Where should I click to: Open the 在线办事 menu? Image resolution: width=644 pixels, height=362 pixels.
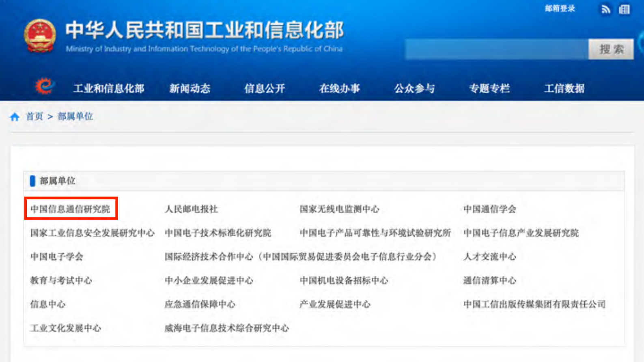[340, 88]
